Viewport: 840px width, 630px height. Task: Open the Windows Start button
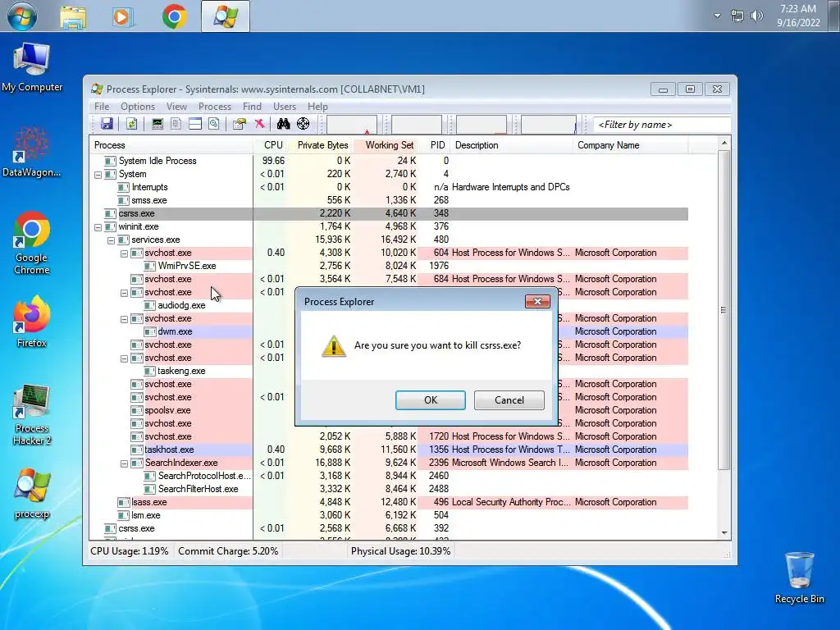click(22, 16)
